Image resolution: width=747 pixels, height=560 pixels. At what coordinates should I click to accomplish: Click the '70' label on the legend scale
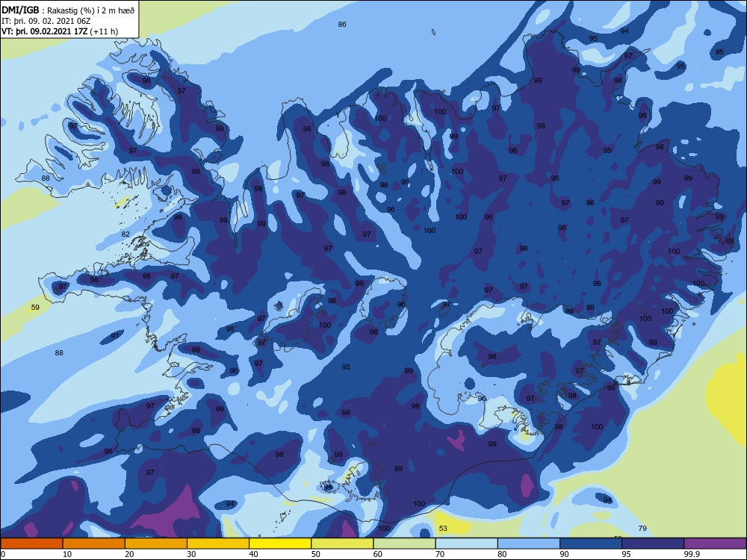440,554
